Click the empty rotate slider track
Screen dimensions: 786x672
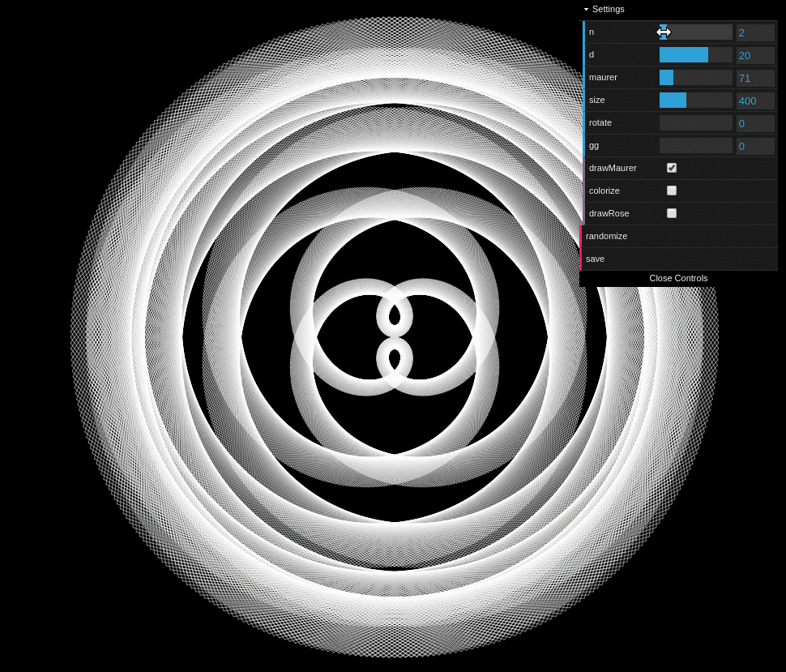(694, 122)
